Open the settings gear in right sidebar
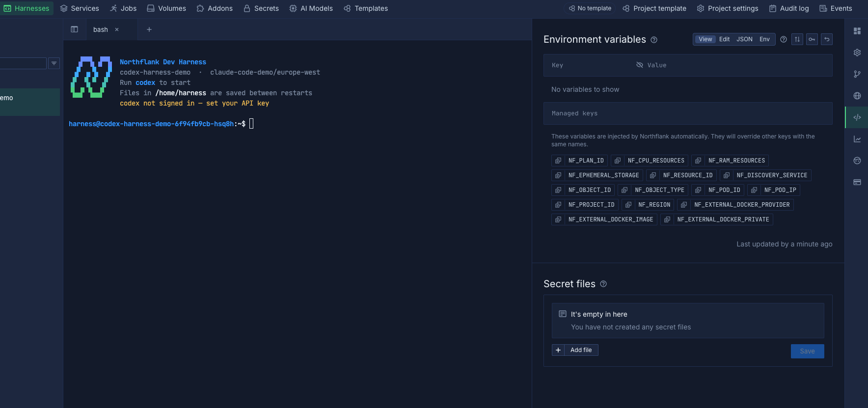The height and width of the screenshot is (408, 868). pos(857,53)
